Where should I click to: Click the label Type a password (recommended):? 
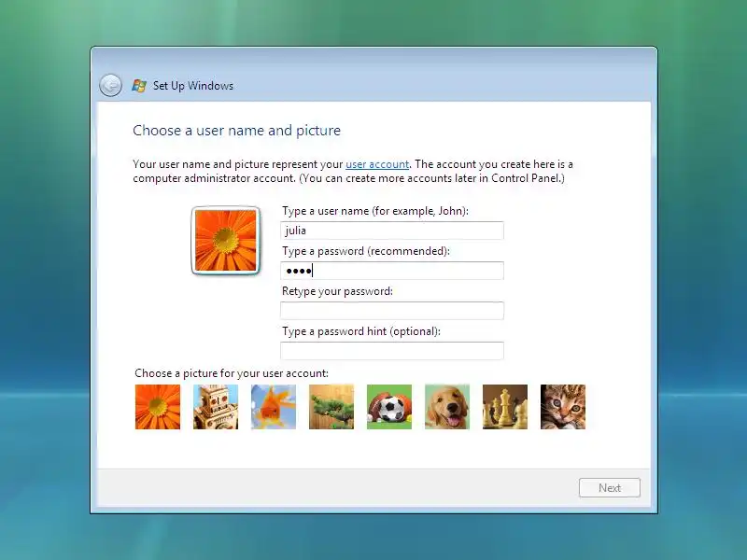[x=366, y=251]
